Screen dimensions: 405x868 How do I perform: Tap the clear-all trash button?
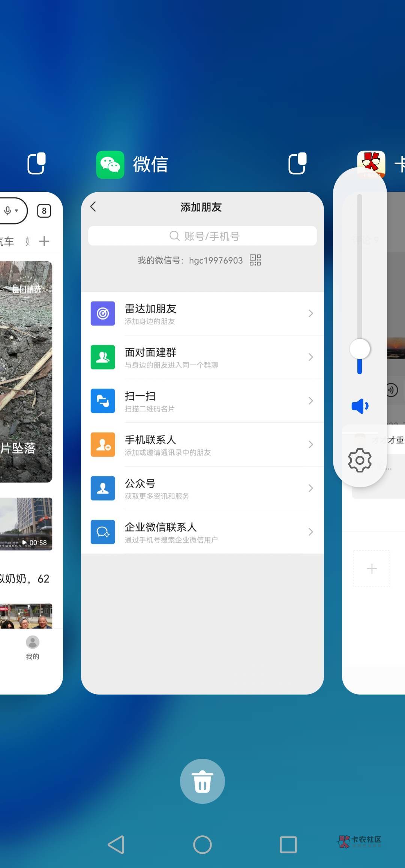202,781
